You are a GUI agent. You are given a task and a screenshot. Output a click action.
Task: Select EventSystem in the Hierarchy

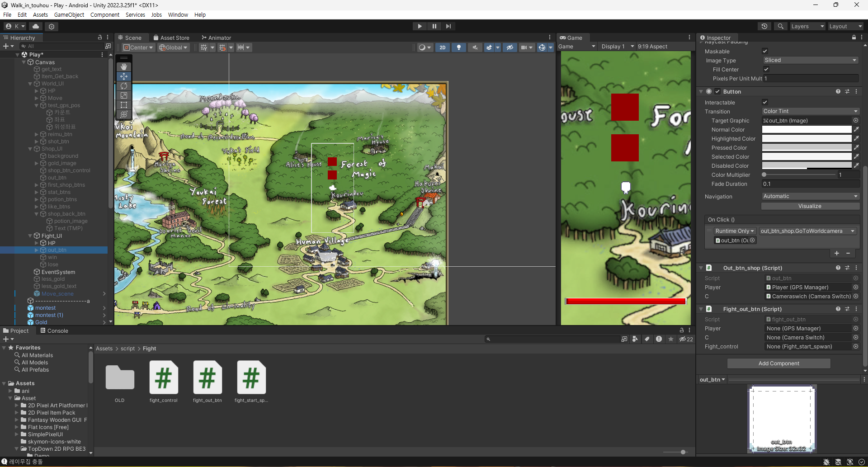(58, 272)
